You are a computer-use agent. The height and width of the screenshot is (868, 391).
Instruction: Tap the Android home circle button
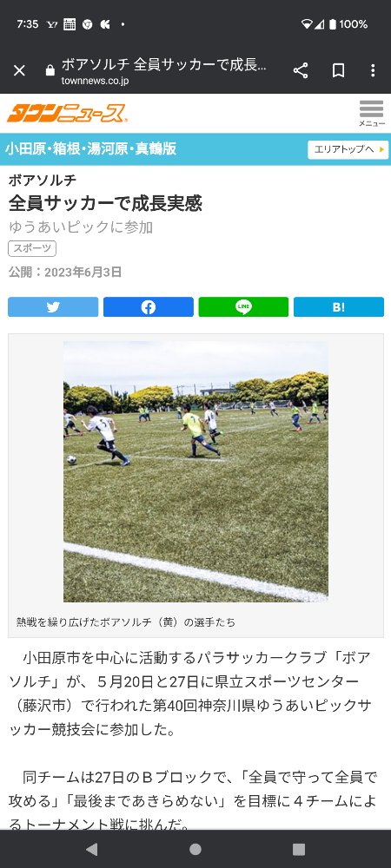195,849
